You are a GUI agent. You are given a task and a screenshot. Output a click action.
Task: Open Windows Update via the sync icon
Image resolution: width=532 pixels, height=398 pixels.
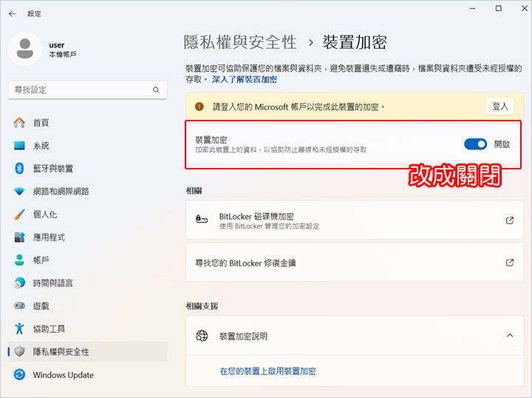(x=19, y=374)
